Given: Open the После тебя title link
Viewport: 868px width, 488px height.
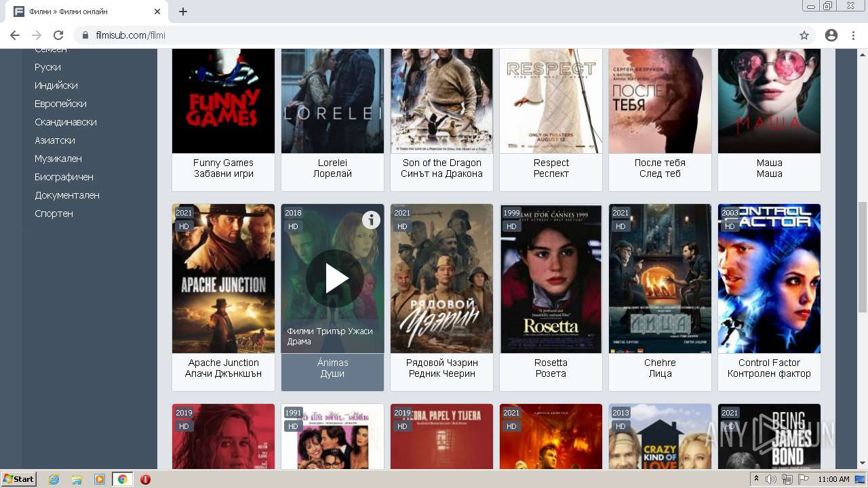Looking at the screenshot, I should click(x=660, y=168).
